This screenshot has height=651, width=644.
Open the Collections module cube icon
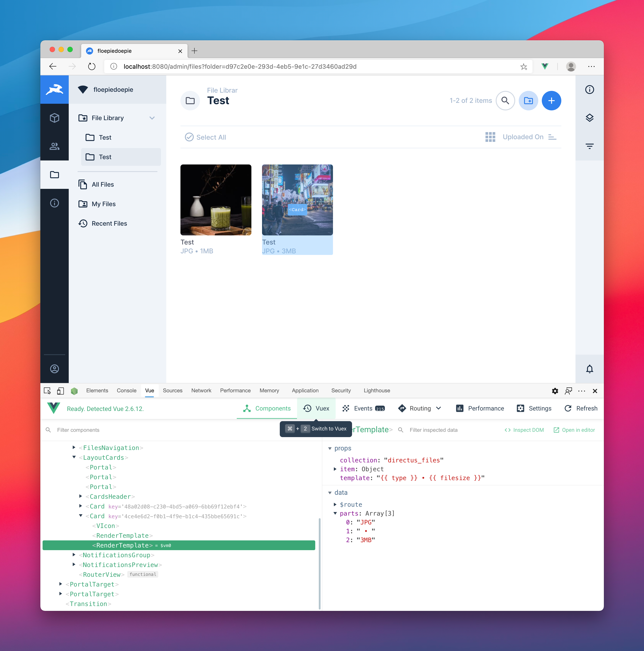55,118
